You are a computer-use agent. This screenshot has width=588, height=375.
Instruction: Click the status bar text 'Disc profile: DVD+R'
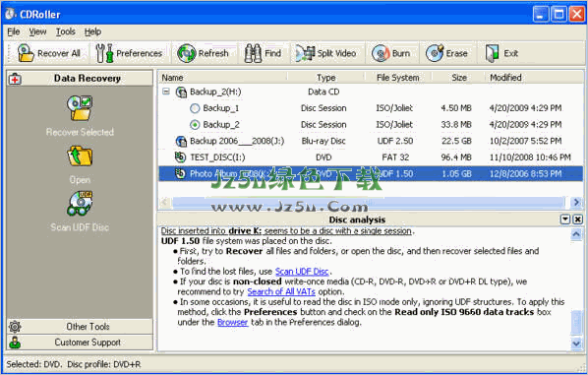coord(104,364)
